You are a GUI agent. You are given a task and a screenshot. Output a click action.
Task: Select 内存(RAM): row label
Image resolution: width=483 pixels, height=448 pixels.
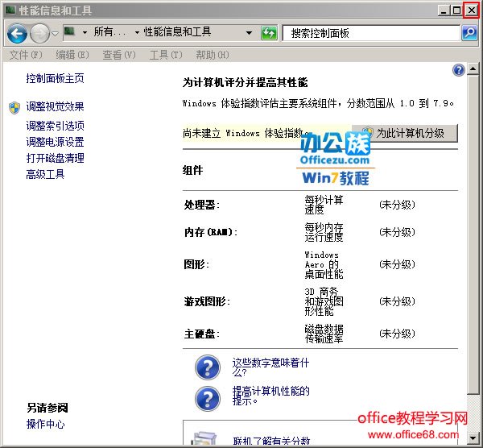coord(211,232)
